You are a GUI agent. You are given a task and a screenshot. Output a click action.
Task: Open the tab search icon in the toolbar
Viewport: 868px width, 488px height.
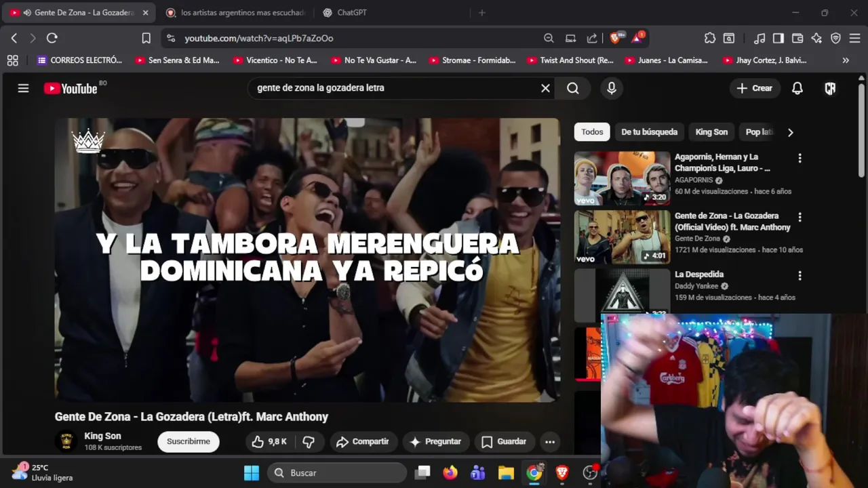729,39
